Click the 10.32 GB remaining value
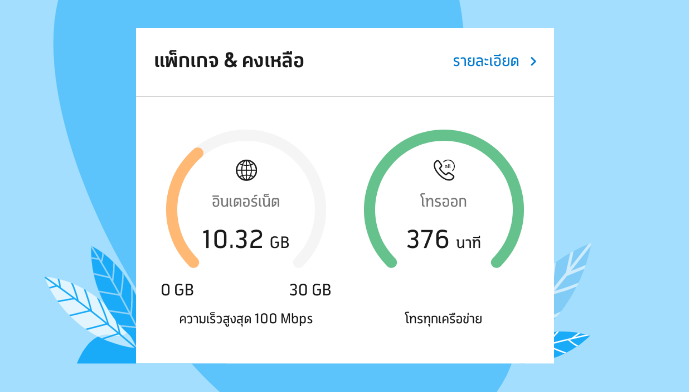This screenshot has height=392, width=689. [246, 240]
